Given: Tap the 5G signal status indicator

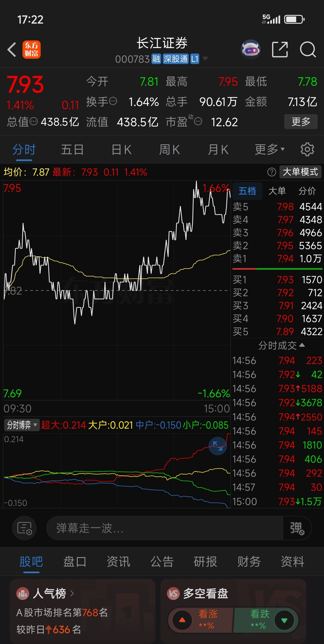Looking at the screenshot, I should (x=271, y=19).
